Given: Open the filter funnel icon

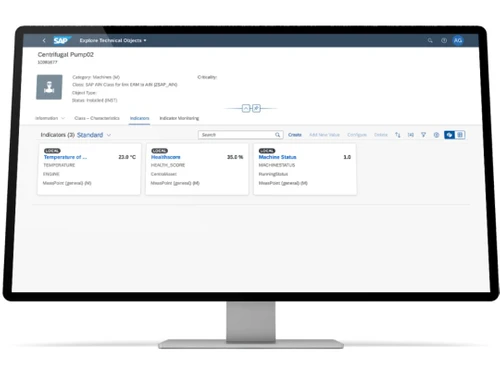Looking at the screenshot, I should [423, 135].
